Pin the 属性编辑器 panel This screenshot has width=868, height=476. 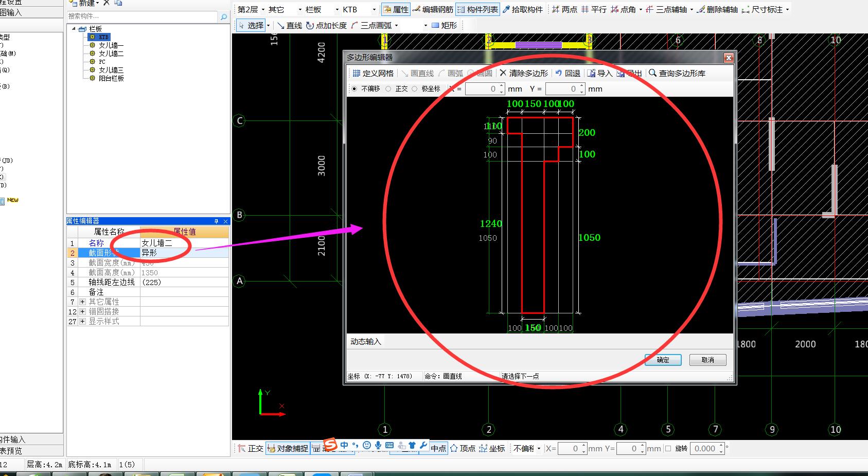(x=216, y=221)
